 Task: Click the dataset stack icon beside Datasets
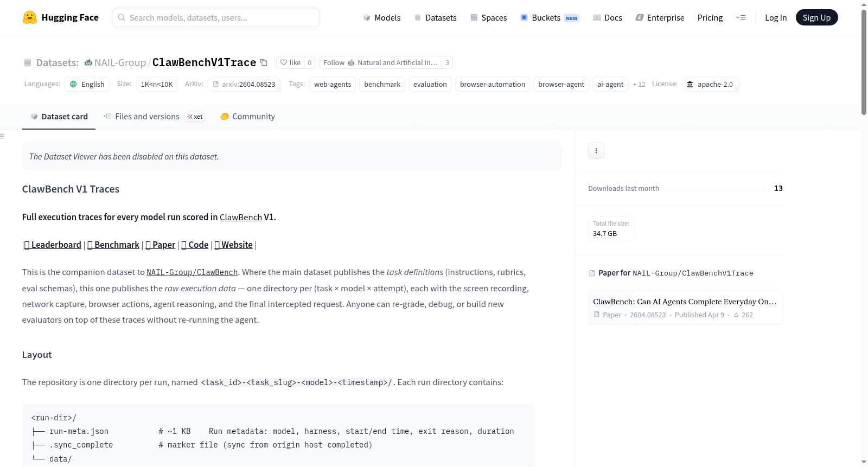(x=28, y=63)
